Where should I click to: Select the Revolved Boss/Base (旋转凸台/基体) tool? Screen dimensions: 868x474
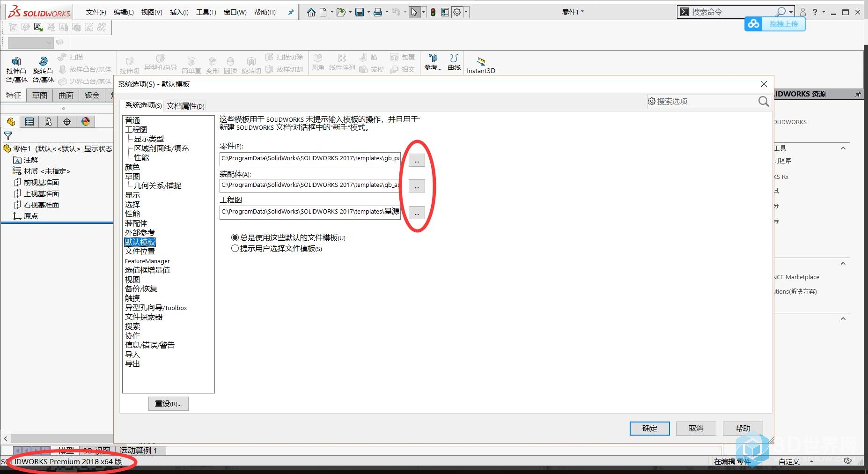(43, 70)
